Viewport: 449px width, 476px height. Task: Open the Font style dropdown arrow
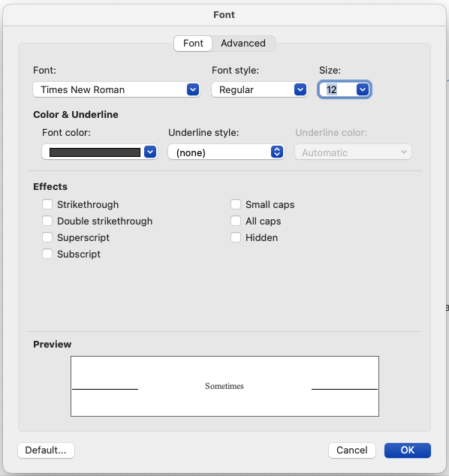coord(300,89)
